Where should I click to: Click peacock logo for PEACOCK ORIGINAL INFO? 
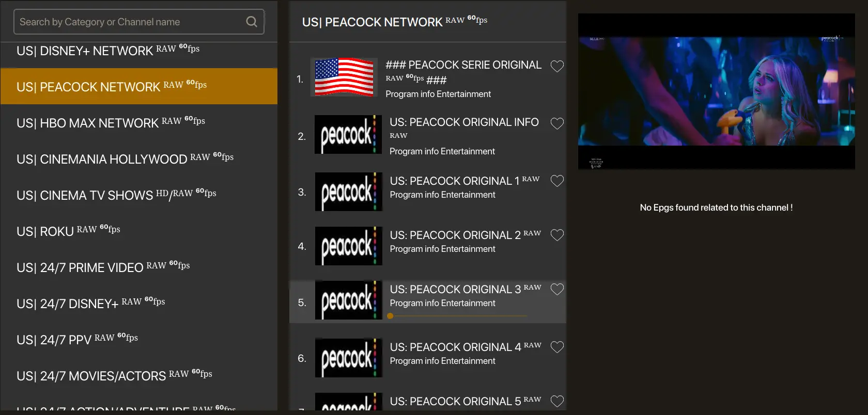coord(348,135)
